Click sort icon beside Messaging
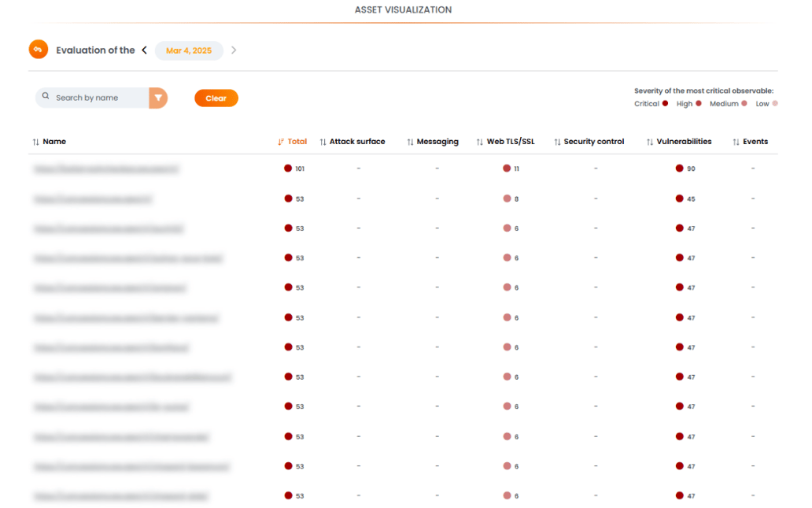812x508 pixels. tap(410, 142)
